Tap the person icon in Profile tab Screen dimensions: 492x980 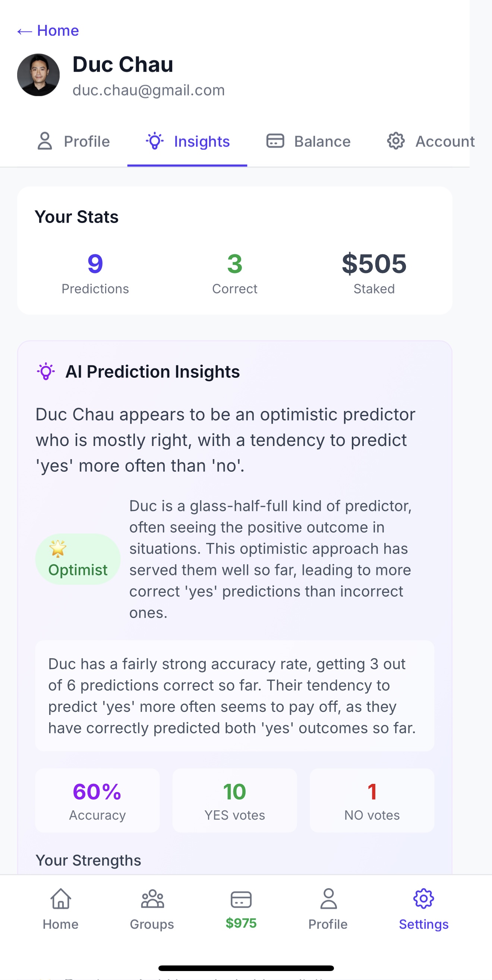[45, 141]
